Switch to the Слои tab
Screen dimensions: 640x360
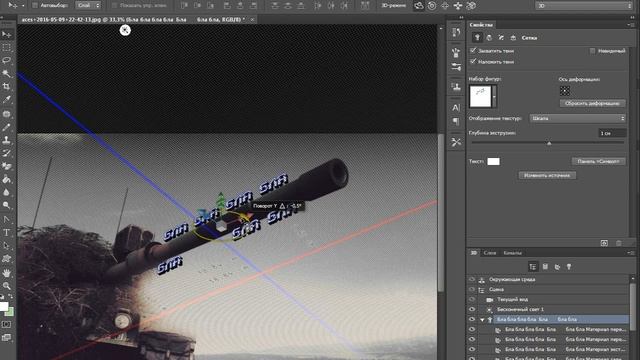pyautogui.click(x=490, y=253)
